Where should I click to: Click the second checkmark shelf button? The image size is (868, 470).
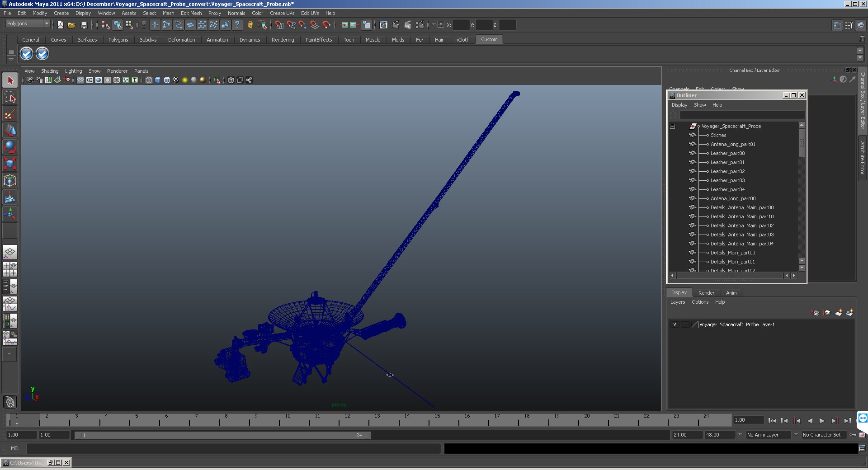(42, 54)
